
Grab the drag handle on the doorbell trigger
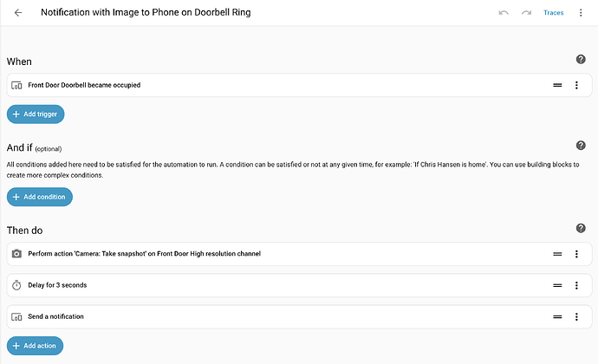(558, 85)
